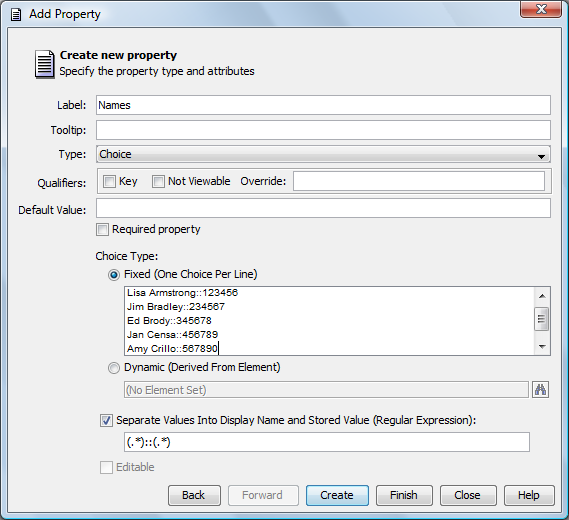Toggle the Key qualifier checkbox
The height and width of the screenshot is (520, 569).
(109, 181)
